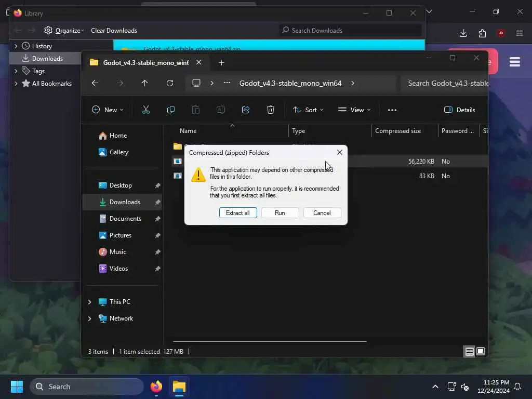This screenshot has width=532, height=399.
Task: Open Windows Start menu
Action: point(17,387)
